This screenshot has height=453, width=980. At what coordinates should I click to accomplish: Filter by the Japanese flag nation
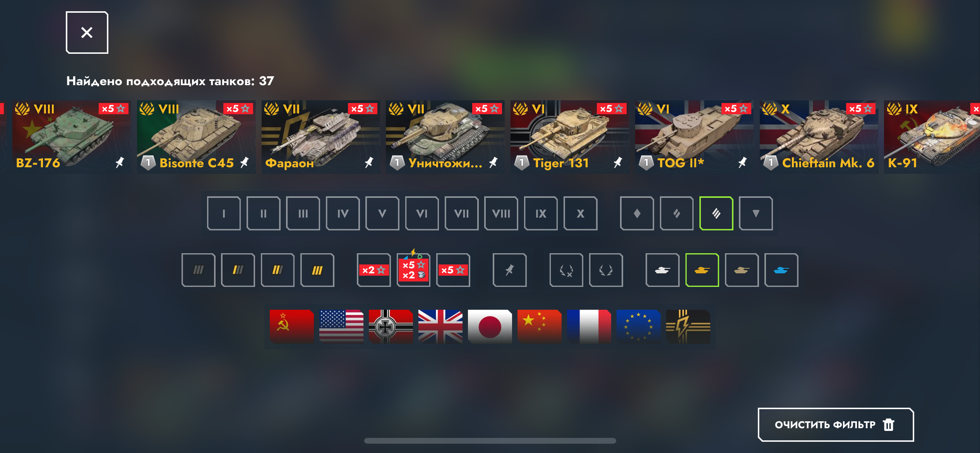tap(490, 326)
